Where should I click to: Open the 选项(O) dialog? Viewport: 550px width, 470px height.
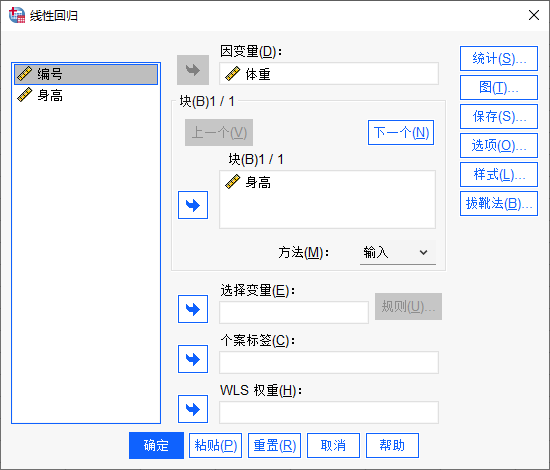(499, 146)
